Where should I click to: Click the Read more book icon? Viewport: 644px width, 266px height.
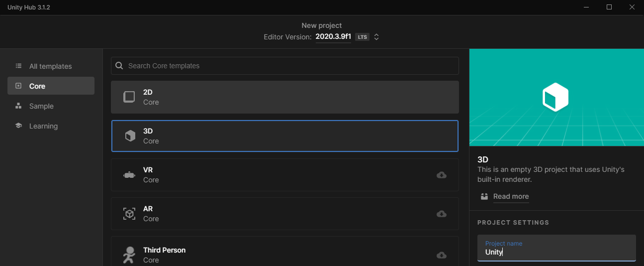(484, 196)
